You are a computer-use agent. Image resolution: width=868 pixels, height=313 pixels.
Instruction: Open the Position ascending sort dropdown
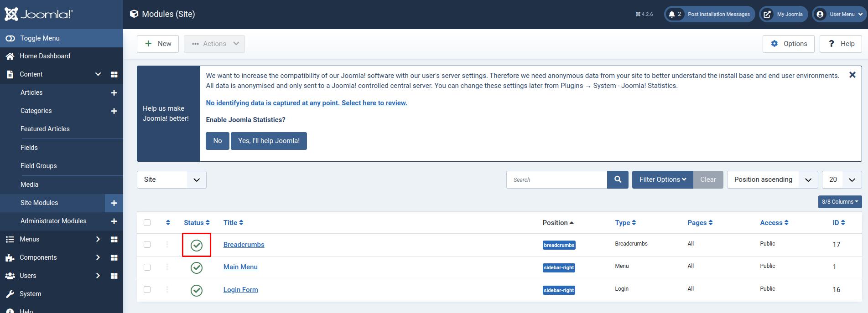tap(772, 180)
